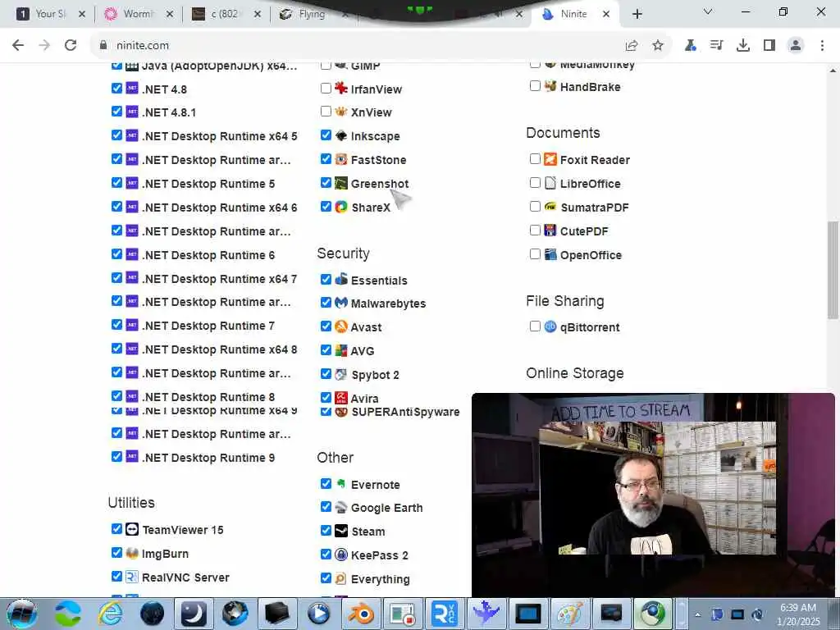Reload the ninite.com page
840x630 pixels.
point(71,46)
